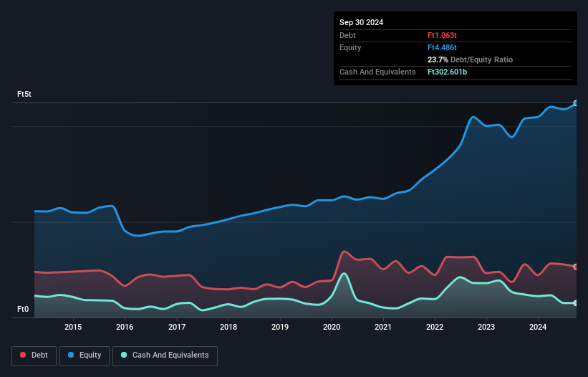Select the Cash line endpoint marker

[576, 303]
